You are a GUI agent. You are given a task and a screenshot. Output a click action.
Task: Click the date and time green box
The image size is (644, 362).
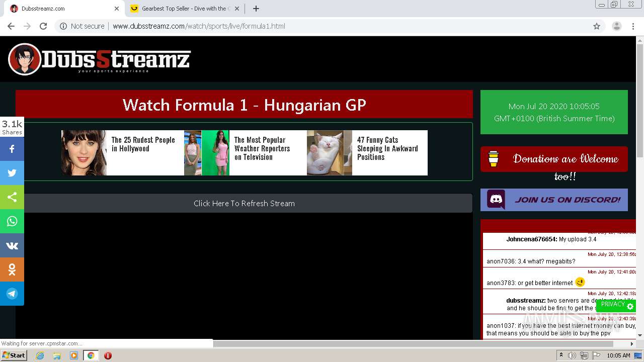coord(554,112)
